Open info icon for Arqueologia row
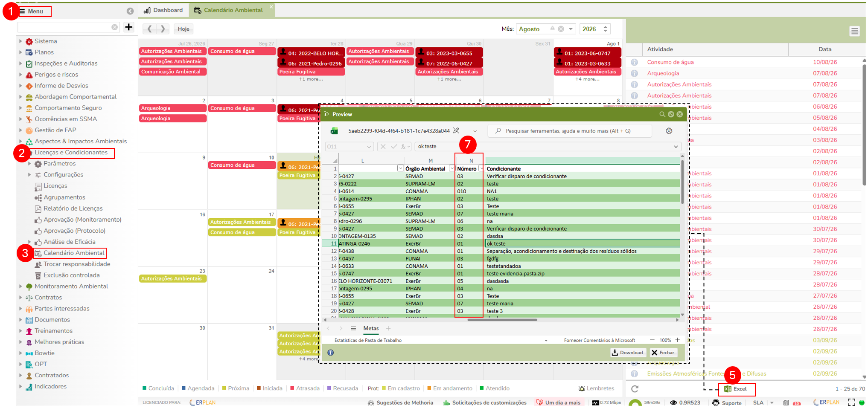 click(635, 73)
